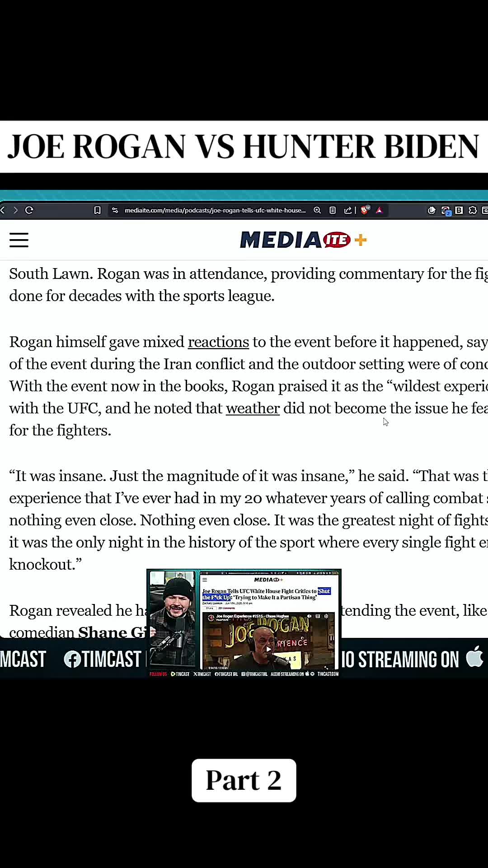Click the half-circle extension icon in the toolbar

pyautogui.click(x=432, y=210)
